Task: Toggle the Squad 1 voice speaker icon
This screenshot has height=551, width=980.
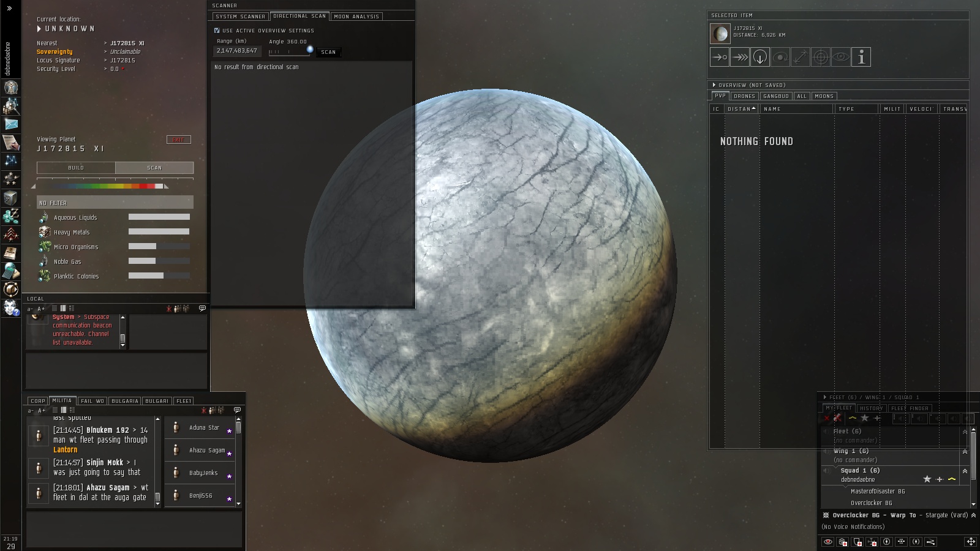Action: (827, 471)
